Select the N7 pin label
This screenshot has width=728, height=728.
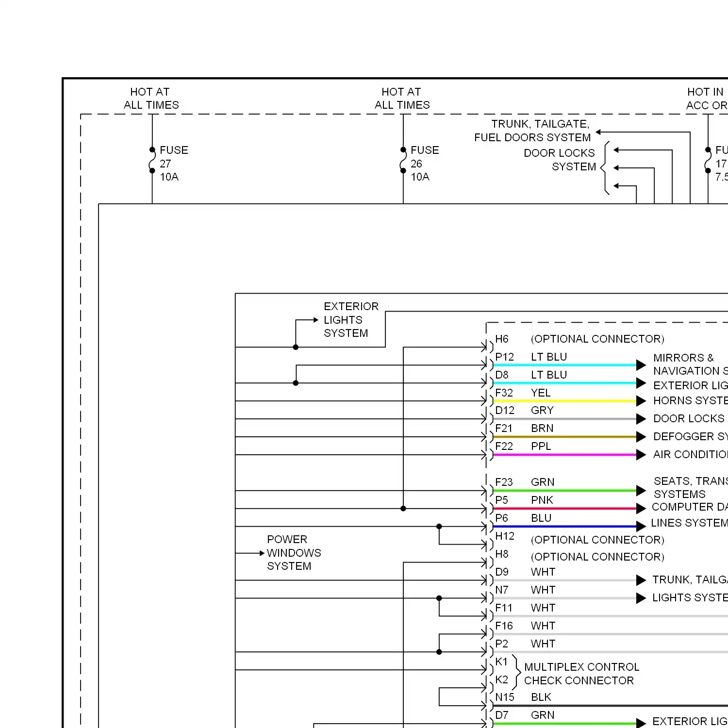click(x=502, y=590)
